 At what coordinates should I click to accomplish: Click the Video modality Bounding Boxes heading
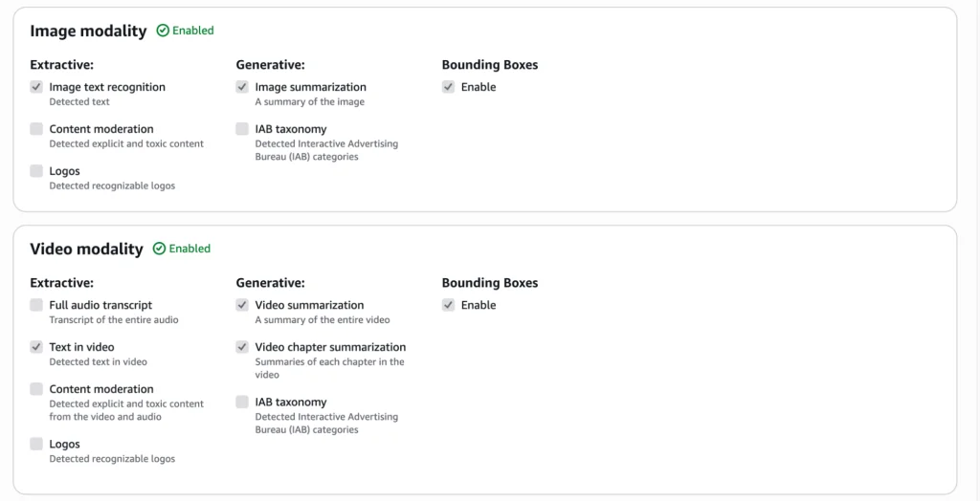coord(490,282)
